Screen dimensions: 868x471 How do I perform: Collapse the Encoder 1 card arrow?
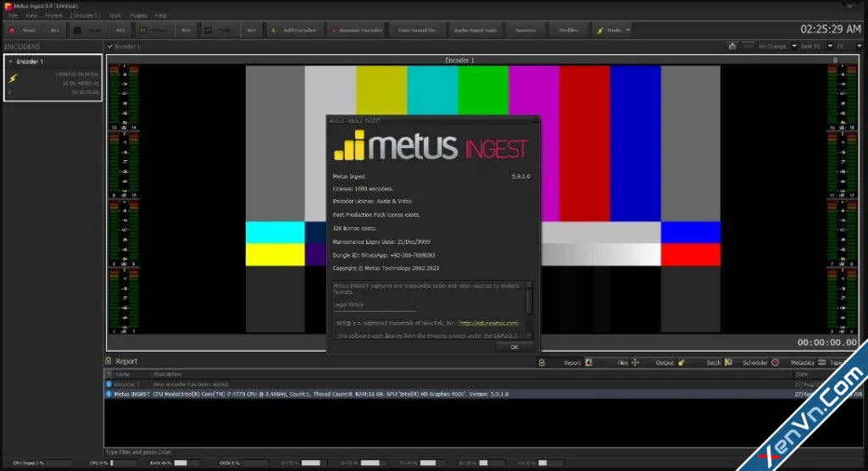10,62
